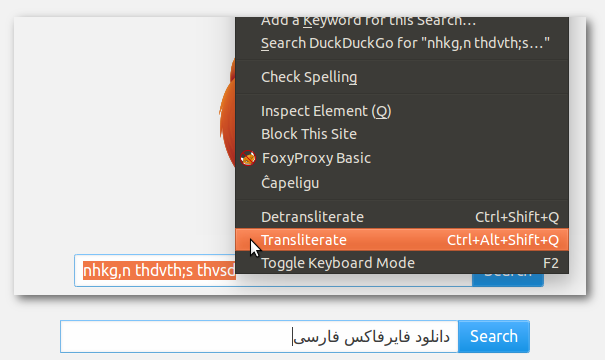
Task: Click the F2 shortcut label in menu
Action: point(551,263)
